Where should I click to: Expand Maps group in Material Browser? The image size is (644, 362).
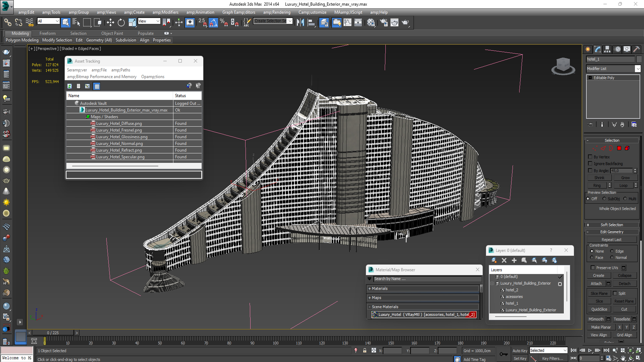point(423,298)
